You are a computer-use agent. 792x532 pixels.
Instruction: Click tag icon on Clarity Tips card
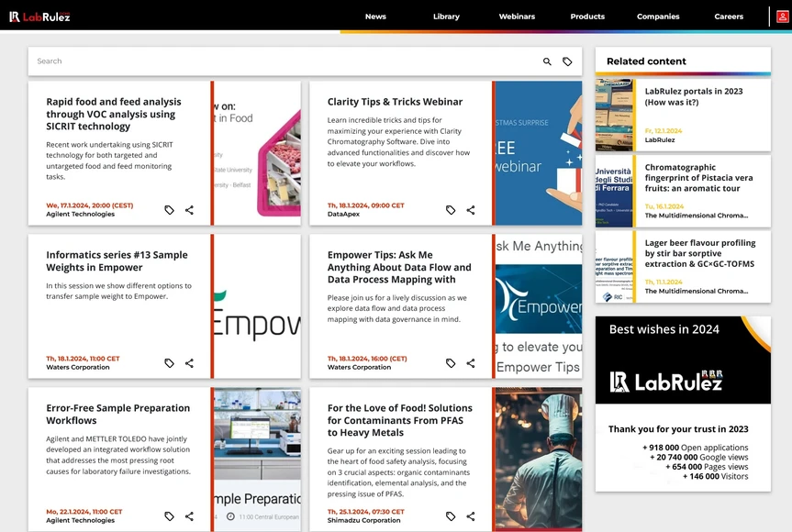[451, 210]
